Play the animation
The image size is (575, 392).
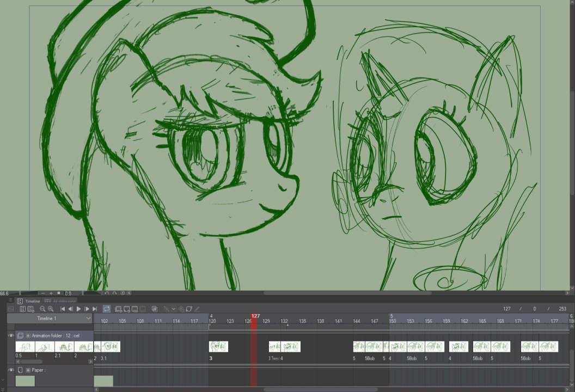tap(78, 309)
